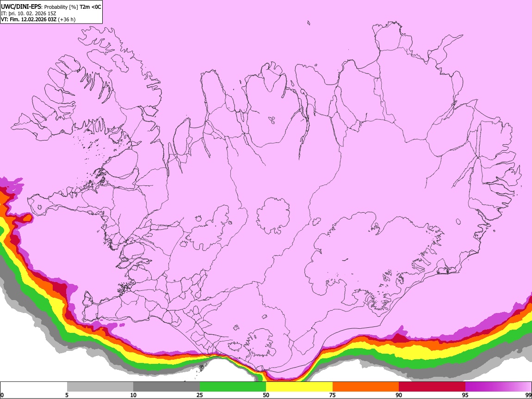Click the legend tick label '99'

[x=528, y=395]
